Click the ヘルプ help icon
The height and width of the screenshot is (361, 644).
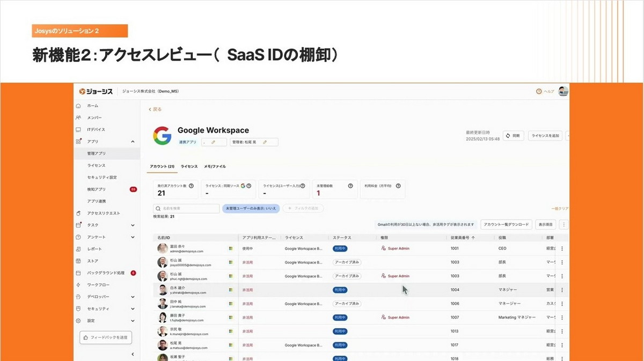(x=539, y=92)
